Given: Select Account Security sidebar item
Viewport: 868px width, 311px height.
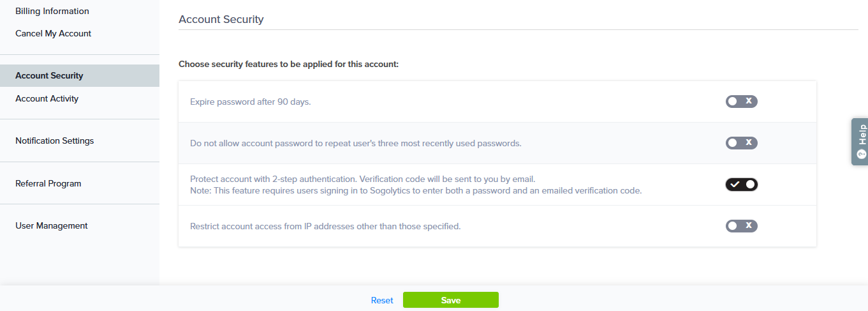Looking at the screenshot, I should (x=49, y=75).
